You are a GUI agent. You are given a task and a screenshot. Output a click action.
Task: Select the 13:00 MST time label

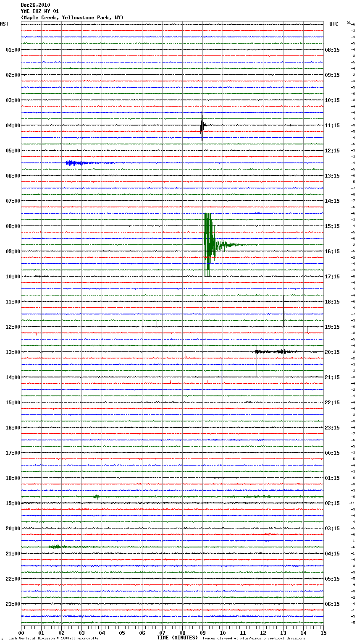(13, 352)
